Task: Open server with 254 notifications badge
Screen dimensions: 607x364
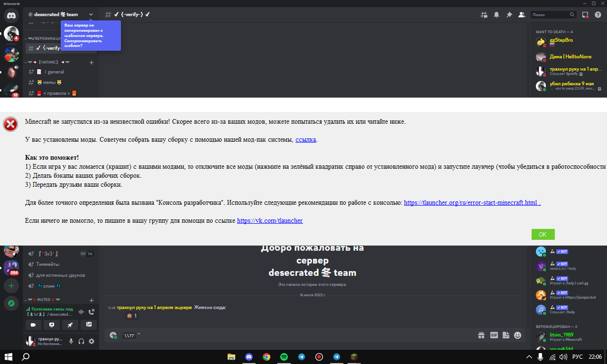Action: point(11,268)
